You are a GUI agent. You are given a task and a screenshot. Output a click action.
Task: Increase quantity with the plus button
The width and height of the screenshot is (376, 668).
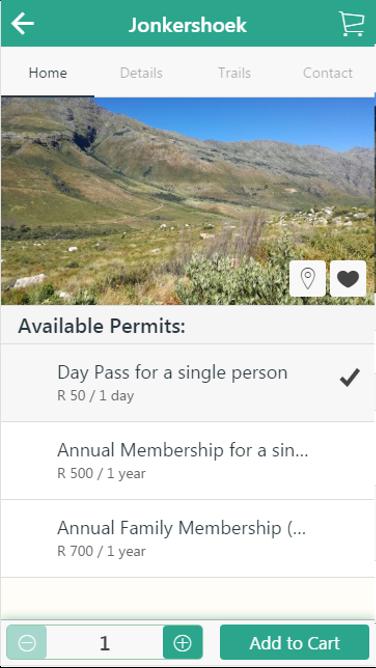click(183, 642)
